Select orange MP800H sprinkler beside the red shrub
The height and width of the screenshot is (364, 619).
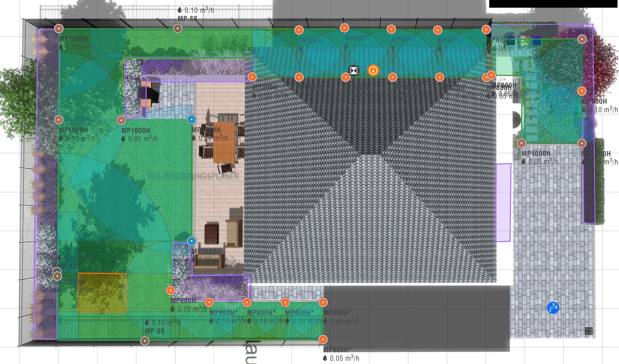(582, 91)
